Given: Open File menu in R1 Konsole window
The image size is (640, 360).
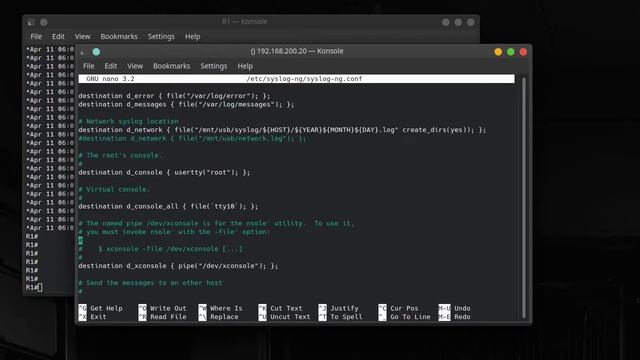Looking at the screenshot, I should (36, 36).
